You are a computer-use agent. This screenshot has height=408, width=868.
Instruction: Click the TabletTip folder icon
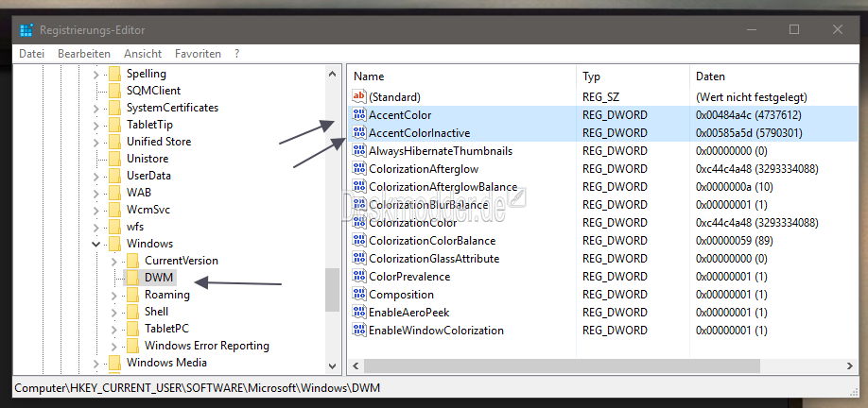[x=114, y=125]
